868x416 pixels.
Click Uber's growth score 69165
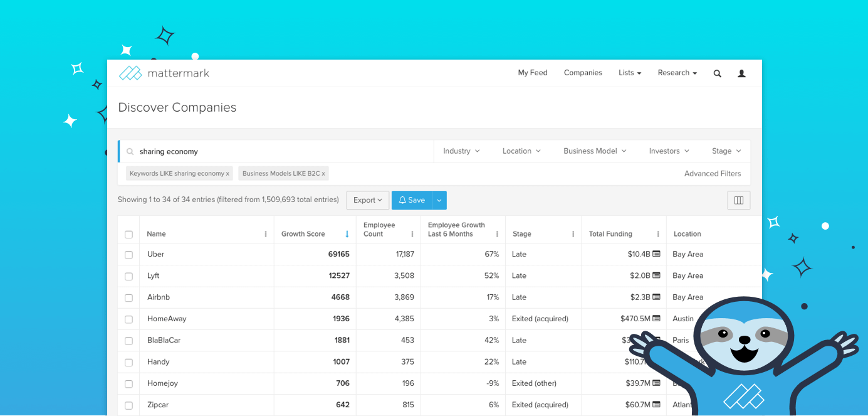coord(338,254)
